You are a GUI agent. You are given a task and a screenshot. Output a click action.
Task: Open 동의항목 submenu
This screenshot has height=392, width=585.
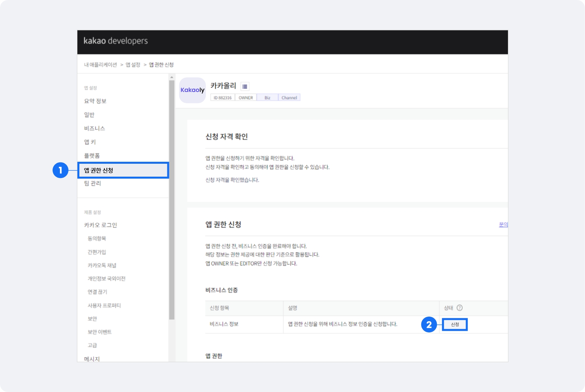97,239
